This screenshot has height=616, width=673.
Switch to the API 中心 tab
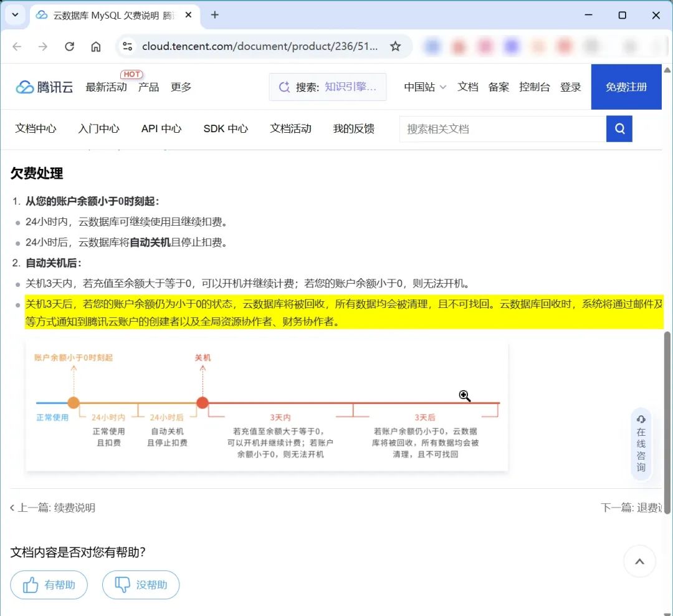click(161, 129)
